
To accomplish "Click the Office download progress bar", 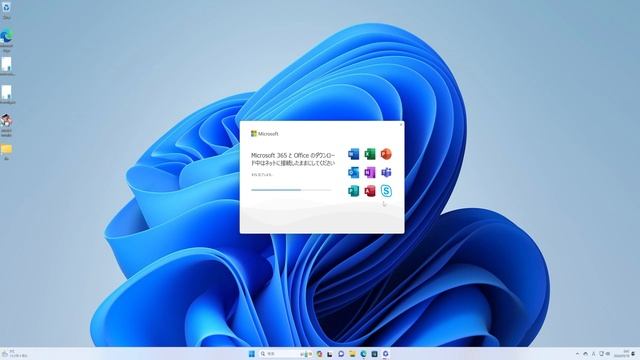I will tap(291, 190).
